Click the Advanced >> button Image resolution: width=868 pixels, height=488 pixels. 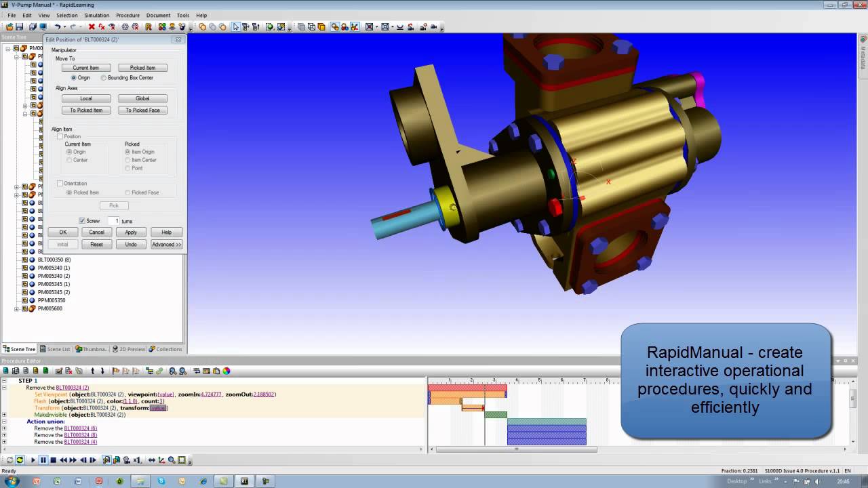(166, 244)
